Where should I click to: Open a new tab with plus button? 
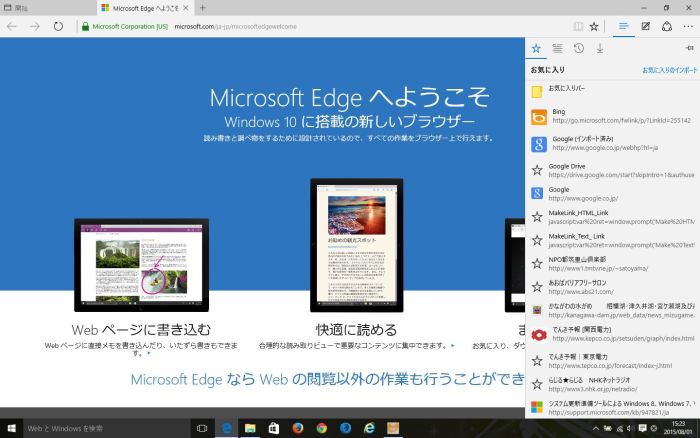[202, 7]
